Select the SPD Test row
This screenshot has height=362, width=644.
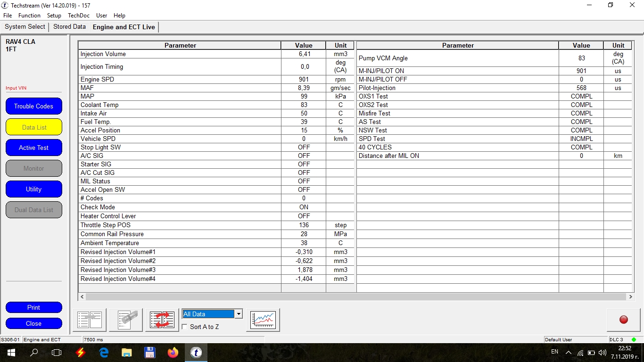pyautogui.click(x=495, y=139)
